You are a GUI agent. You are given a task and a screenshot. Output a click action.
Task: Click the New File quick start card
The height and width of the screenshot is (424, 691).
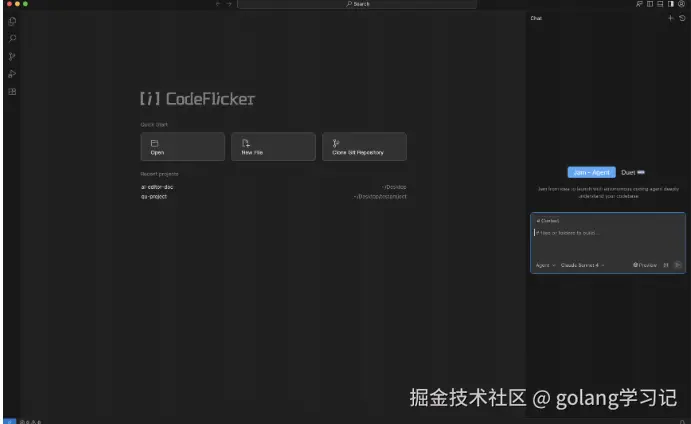[273, 147]
